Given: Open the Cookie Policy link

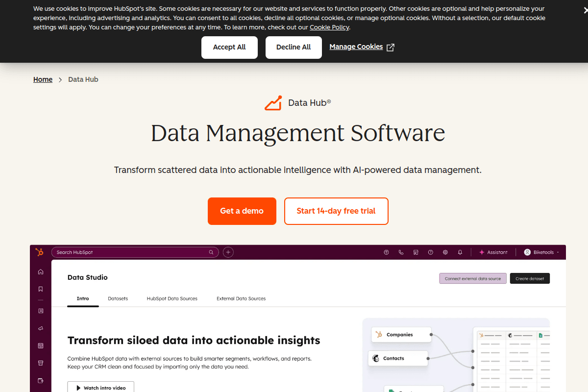Looking at the screenshot, I should 329,27.
